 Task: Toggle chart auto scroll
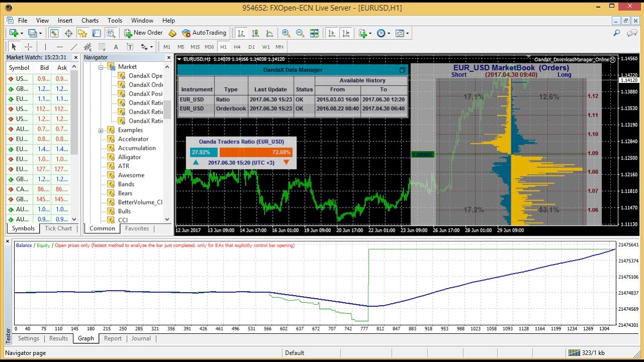click(332, 33)
